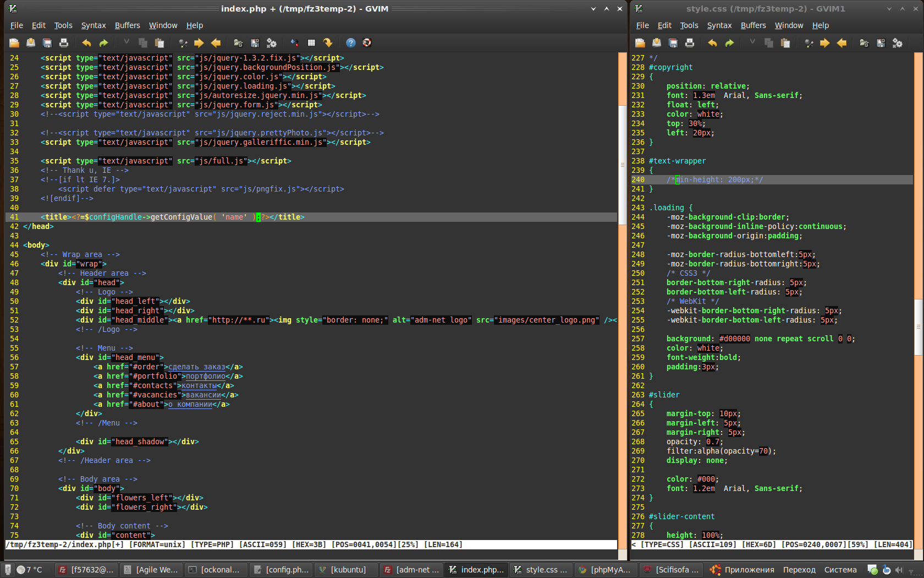The image size is (924, 578).
Task: Open Help via blue question mark icon
Action: pos(351,43)
